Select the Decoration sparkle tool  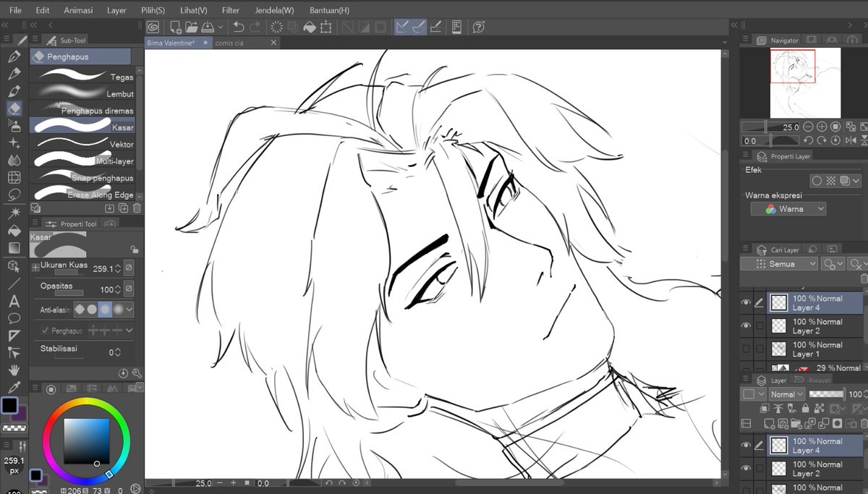pos(14,143)
